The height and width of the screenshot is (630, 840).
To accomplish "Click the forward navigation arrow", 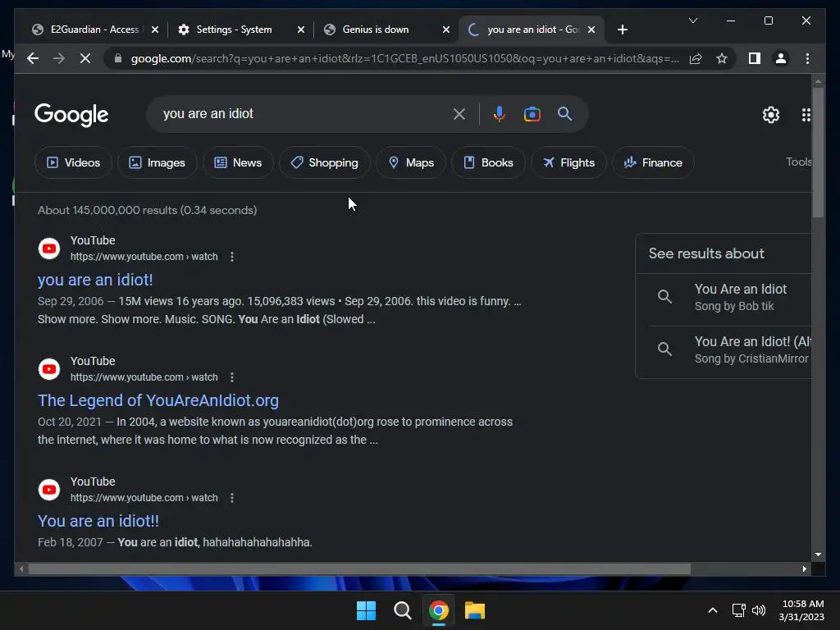I will pyautogui.click(x=59, y=58).
